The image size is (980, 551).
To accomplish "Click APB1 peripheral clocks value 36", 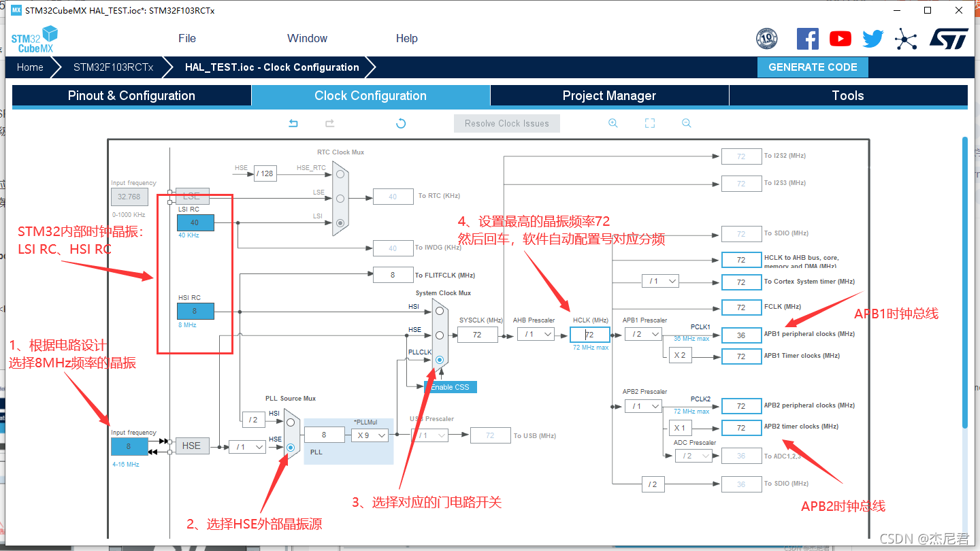I will (741, 335).
